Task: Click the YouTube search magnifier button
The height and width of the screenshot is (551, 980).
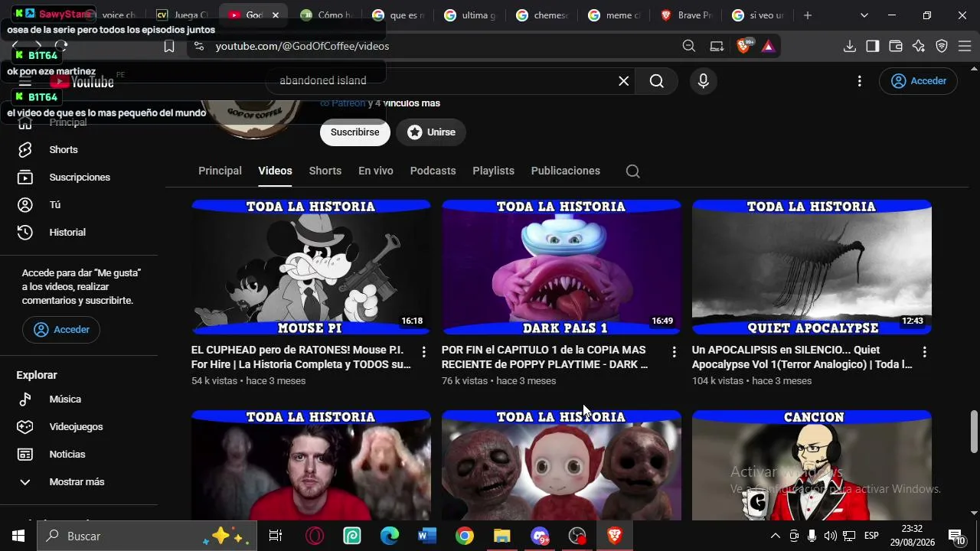Action: tap(657, 81)
